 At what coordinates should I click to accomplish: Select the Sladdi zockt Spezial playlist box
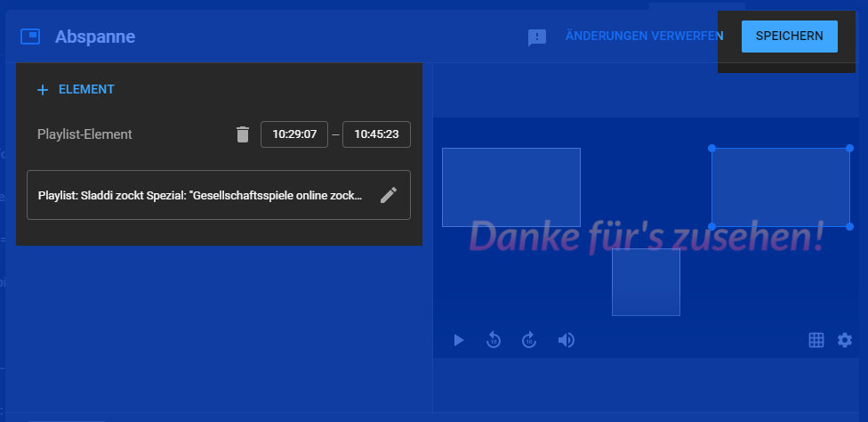[x=200, y=195]
